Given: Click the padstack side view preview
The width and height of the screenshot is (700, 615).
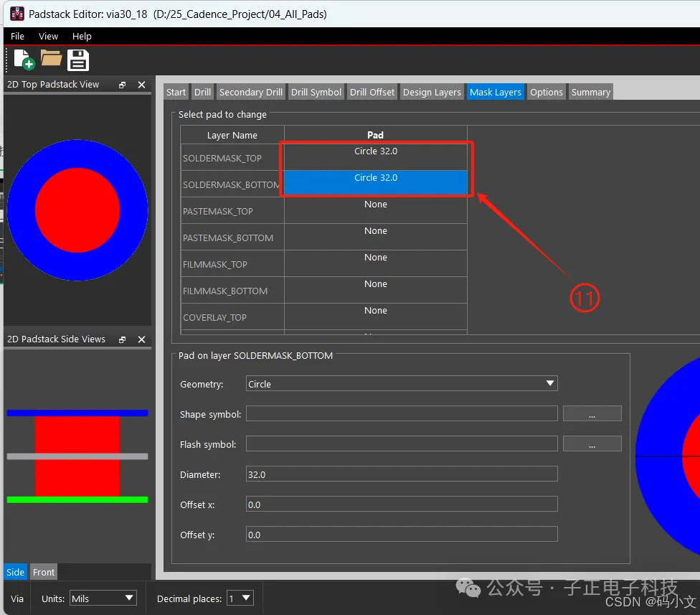Looking at the screenshot, I should pos(77,456).
